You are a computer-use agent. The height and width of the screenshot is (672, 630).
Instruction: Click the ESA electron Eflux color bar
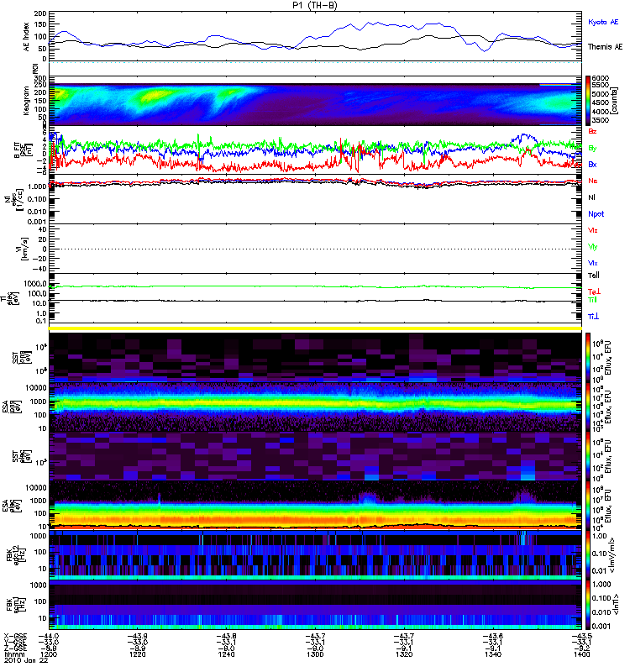pos(588,507)
